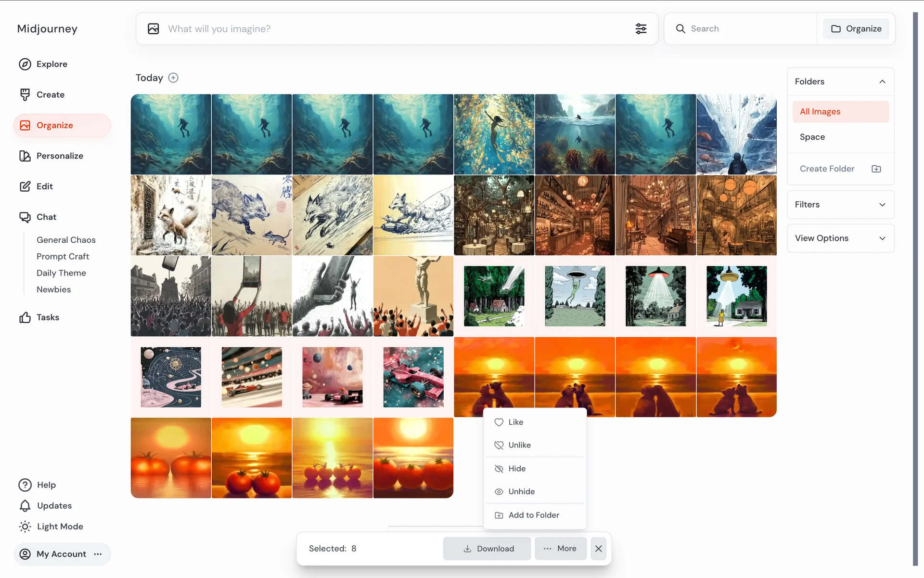
Task: Open the Space folder
Action: tap(812, 137)
